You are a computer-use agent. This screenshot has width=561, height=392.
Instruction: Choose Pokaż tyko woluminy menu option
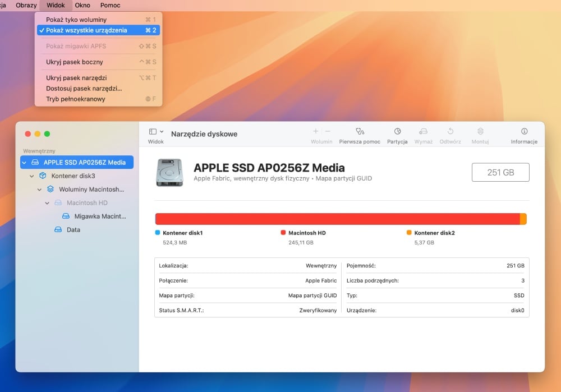pos(98,20)
